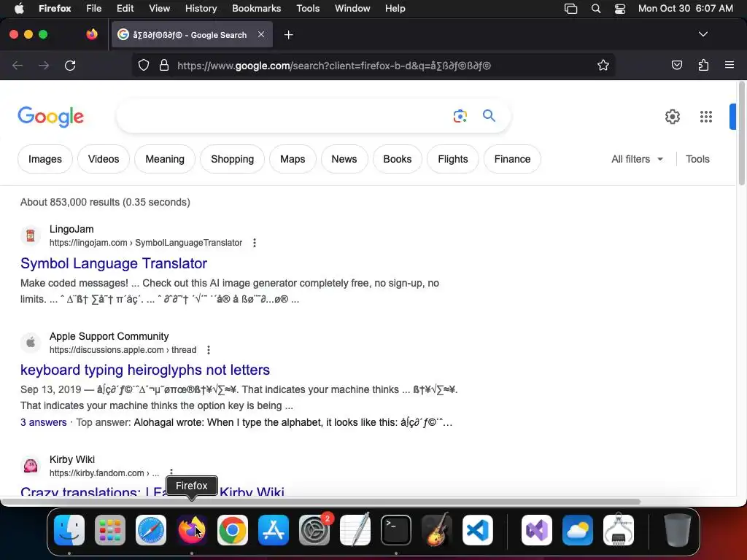Image resolution: width=747 pixels, height=560 pixels.
Task: Open the 3 answers link
Action: (x=43, y=422)
